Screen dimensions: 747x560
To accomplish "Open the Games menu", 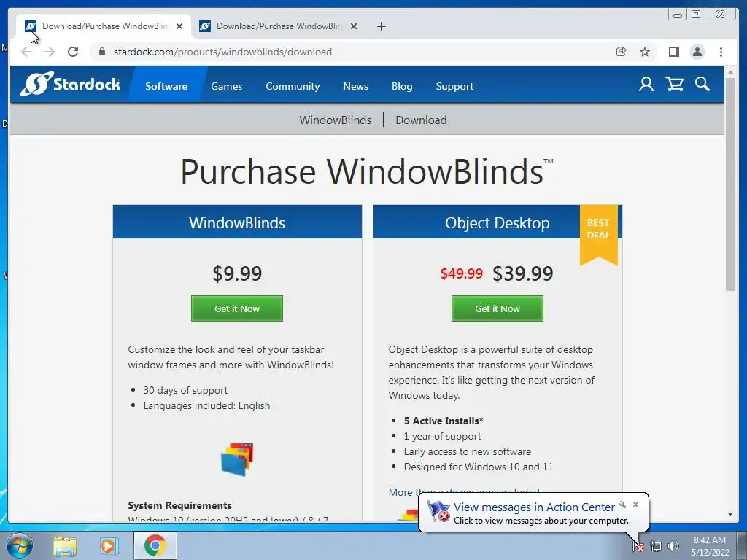I will [227, 86].
